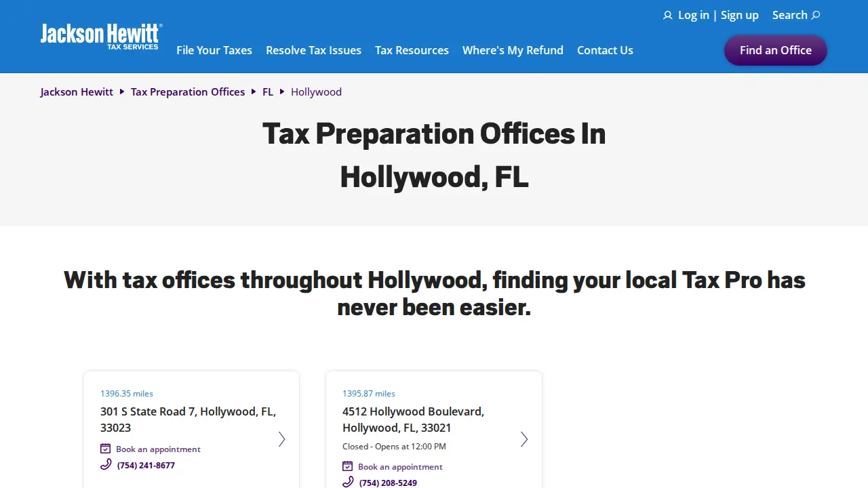This screenshot has height=488, width=868.
Task: Click the Jackson Hewitt Tax Services logo
Action: [x=101, y=37]
